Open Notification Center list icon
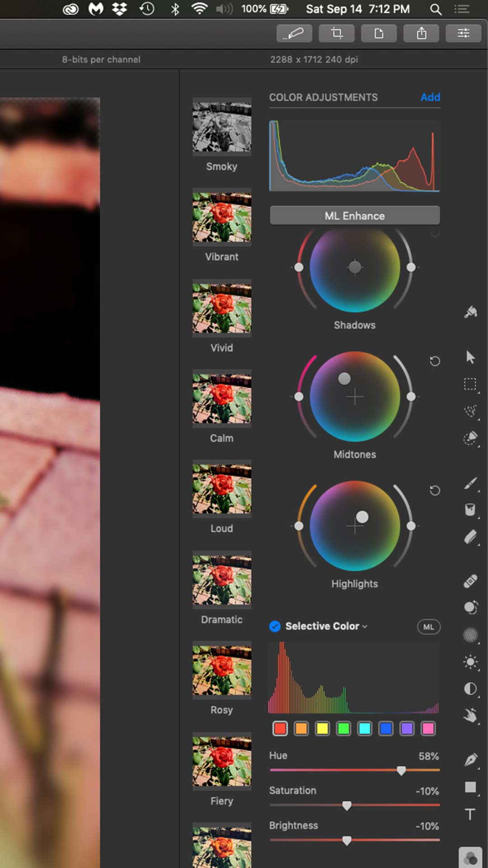 point(462,9)
